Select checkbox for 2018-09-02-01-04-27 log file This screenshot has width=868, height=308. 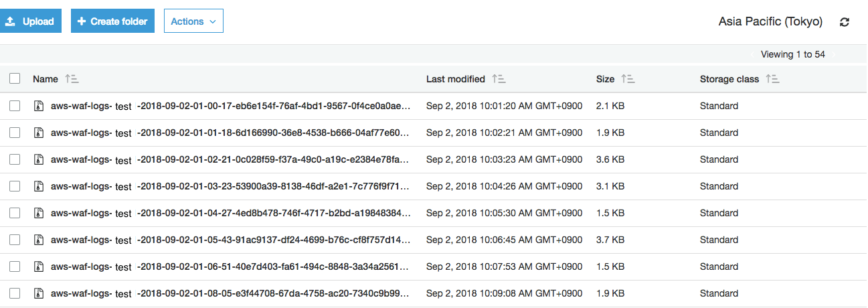click(x=15, y=213)
